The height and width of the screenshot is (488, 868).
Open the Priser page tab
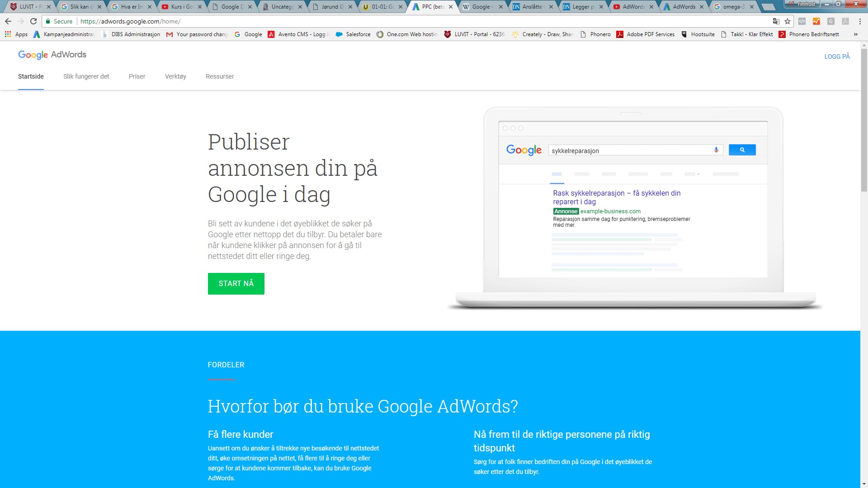[137, 76]
